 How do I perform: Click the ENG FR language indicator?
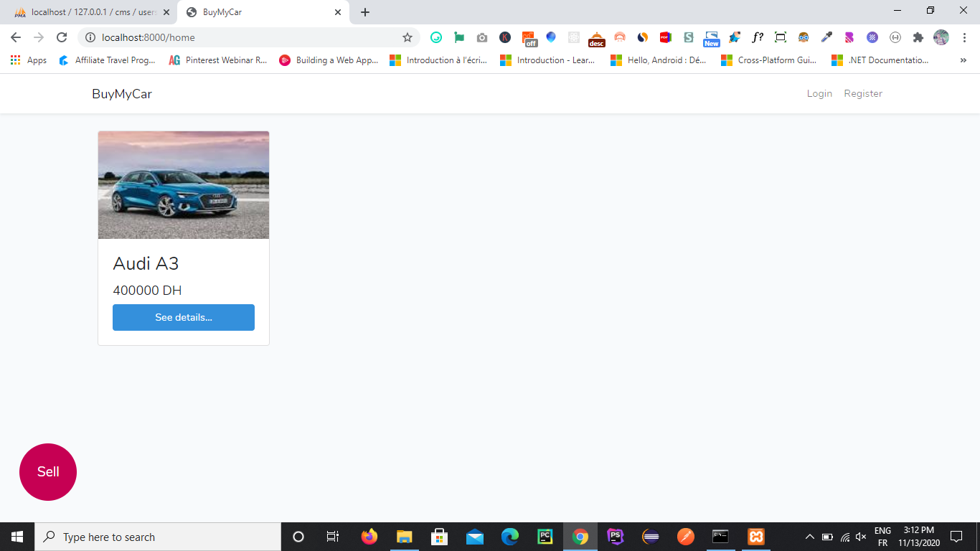(x=883, y=537)
